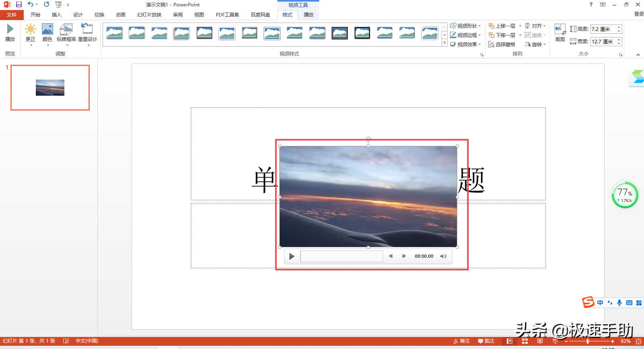
Task: Switch to slide sorter view icon
Action: [x=524, y=341]
